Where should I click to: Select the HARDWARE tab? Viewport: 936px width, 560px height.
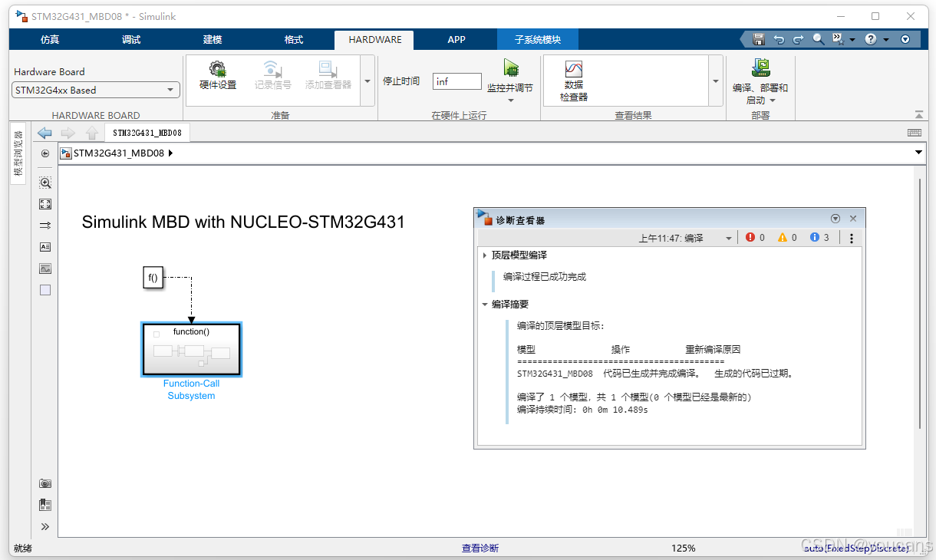pyautogui.click(x=374, y=40)
